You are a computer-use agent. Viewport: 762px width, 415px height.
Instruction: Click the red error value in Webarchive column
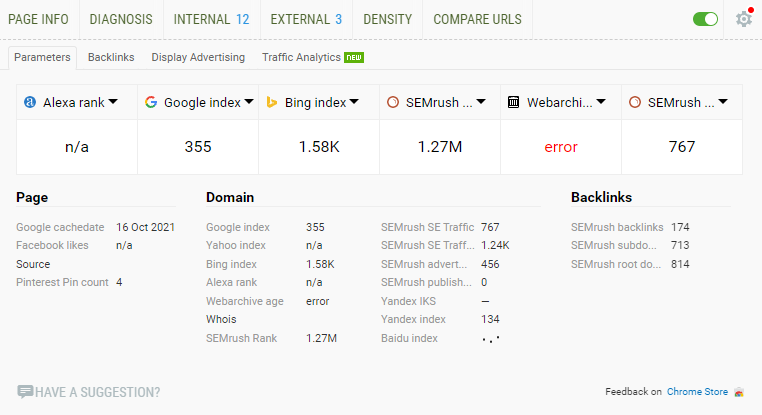click(561, 147)
